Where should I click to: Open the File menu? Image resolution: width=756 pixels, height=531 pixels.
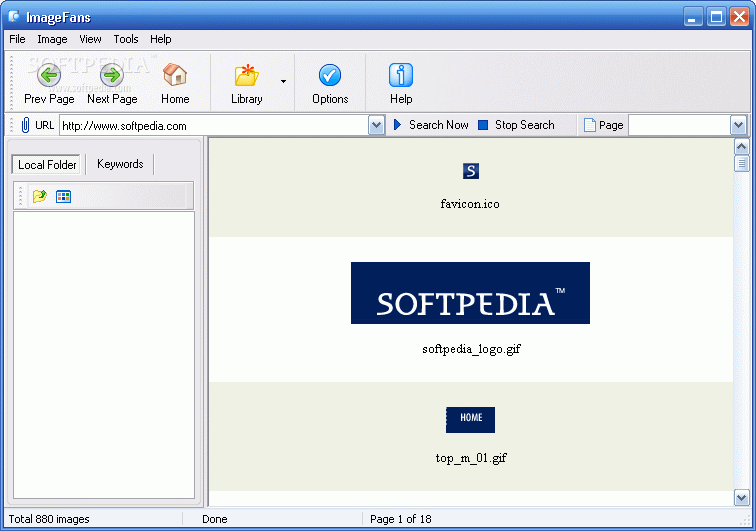(17, 39)
